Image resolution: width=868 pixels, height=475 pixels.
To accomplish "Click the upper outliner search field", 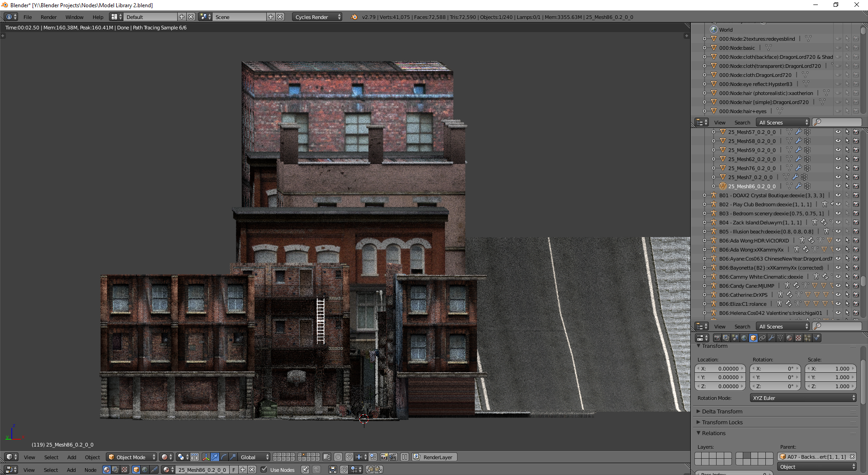I will pos(837,123).
